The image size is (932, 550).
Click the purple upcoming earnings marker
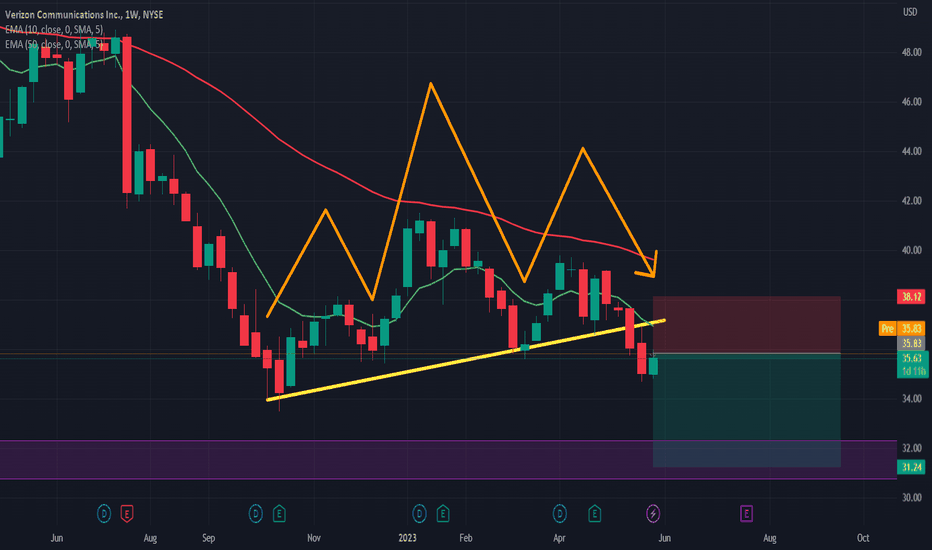(x=747, y=513)
